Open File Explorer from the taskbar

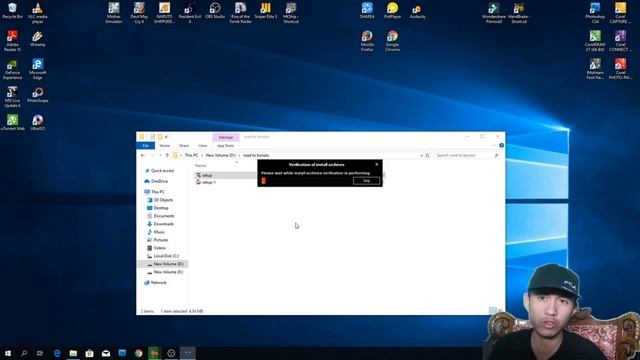[x=73, y=353]
